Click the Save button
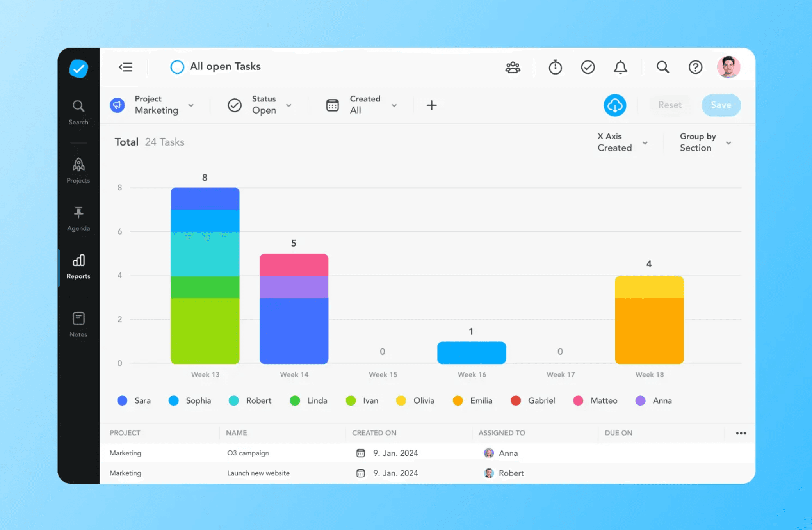Viewport: 812px width, 530px height. click(x=721, y=105)
